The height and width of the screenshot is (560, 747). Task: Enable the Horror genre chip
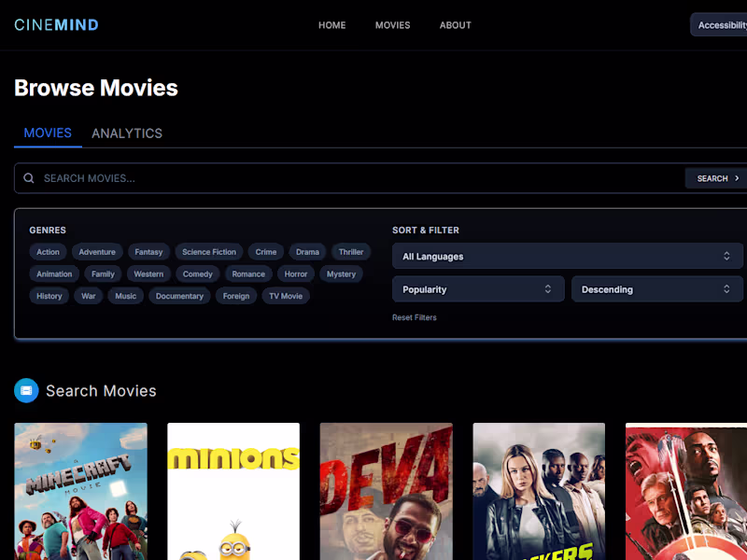point(296,273)
